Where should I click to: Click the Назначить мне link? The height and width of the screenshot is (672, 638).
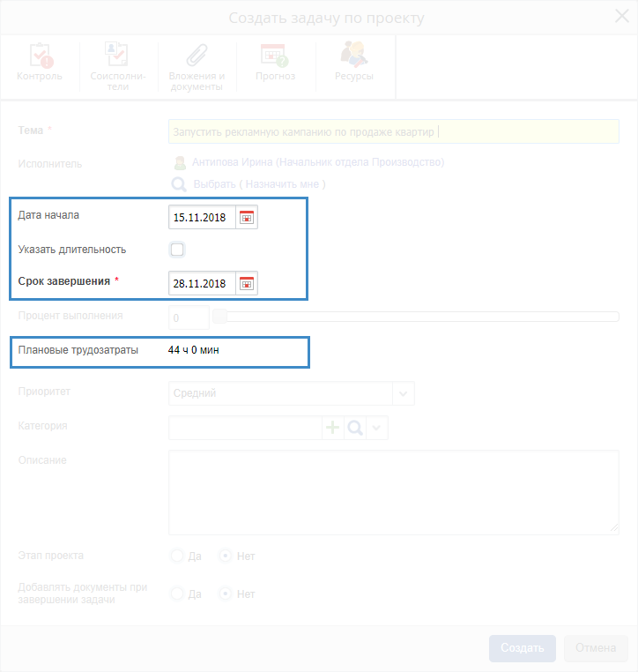(x=286, y=184)
